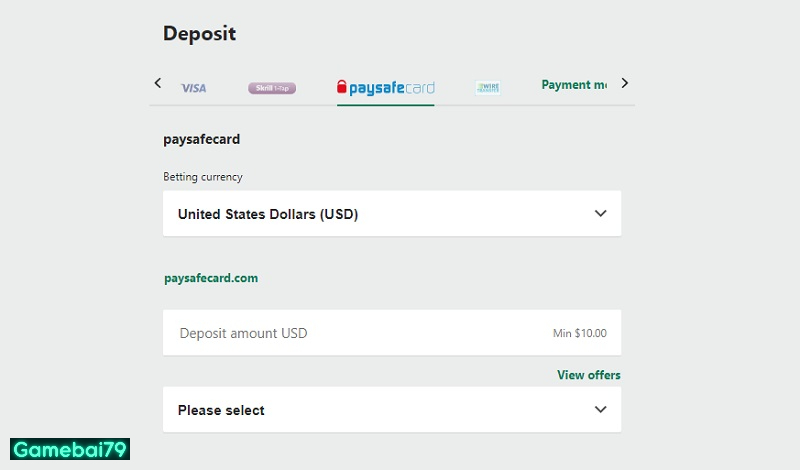Viewport: 800px width, 470px height.
Task: Click the Betting currency label
Action: (203, 177)
